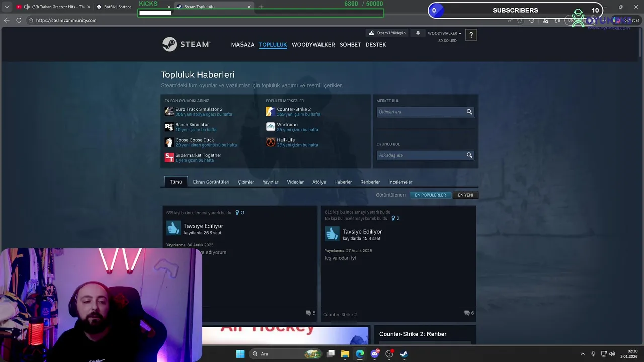Click the Goose Goose Duck game icon
The image size is (644, 362).
(x=169, y=142)
